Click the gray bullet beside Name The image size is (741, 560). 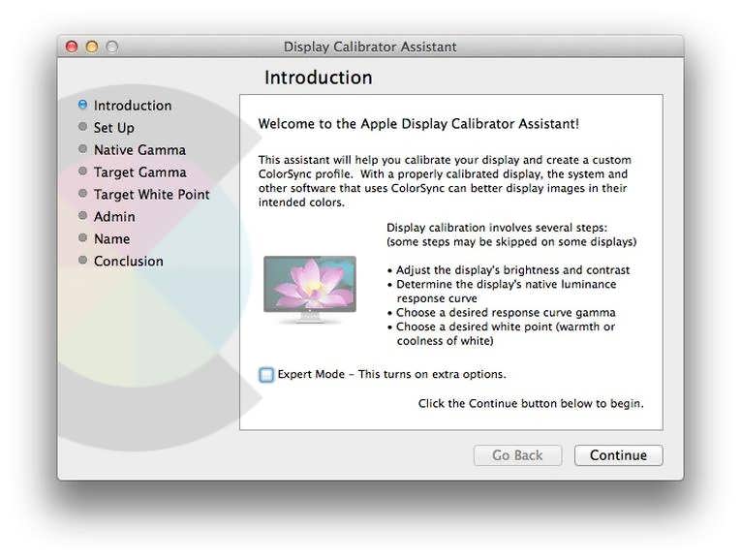82,237
